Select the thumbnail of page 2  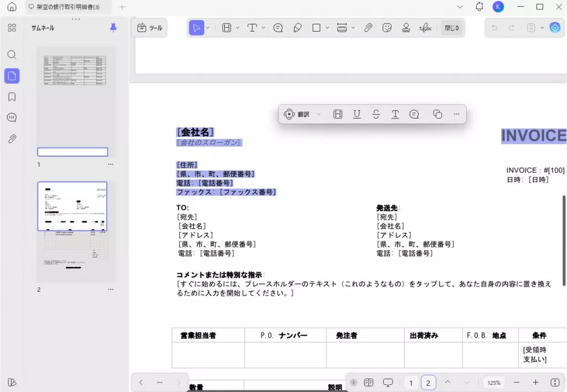72,229
